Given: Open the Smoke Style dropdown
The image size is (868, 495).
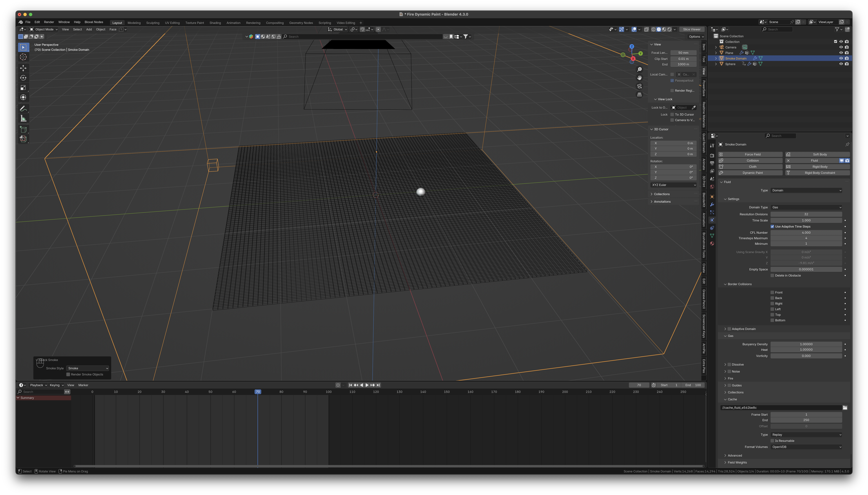Looking at the screenshot, I should pos(88,369).
